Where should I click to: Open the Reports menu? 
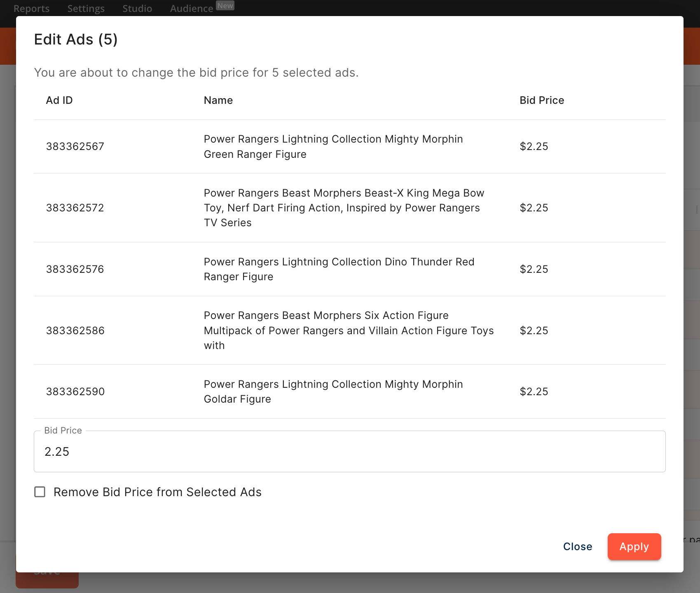pos(31,8)
